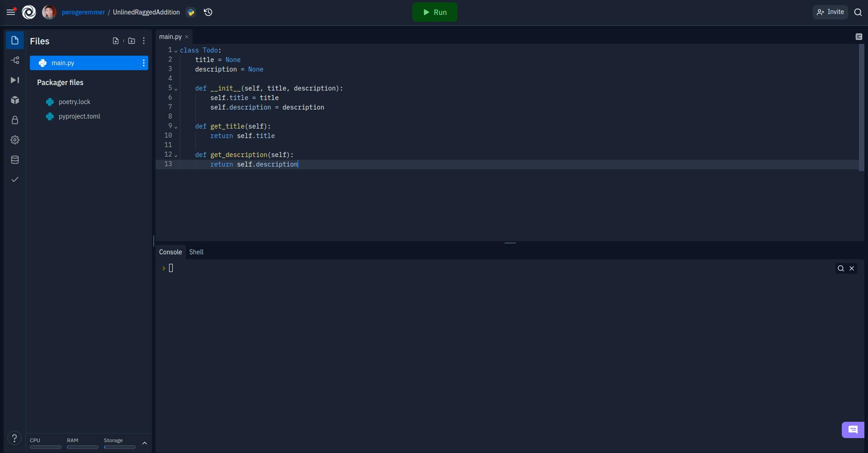
Task: Collapse __init__ method fold arrow
Action: tap(176, 89)
